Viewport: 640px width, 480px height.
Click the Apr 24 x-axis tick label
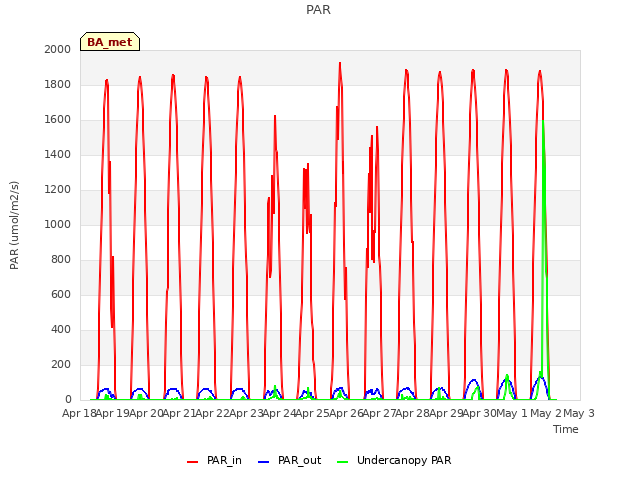coord(279,413)
